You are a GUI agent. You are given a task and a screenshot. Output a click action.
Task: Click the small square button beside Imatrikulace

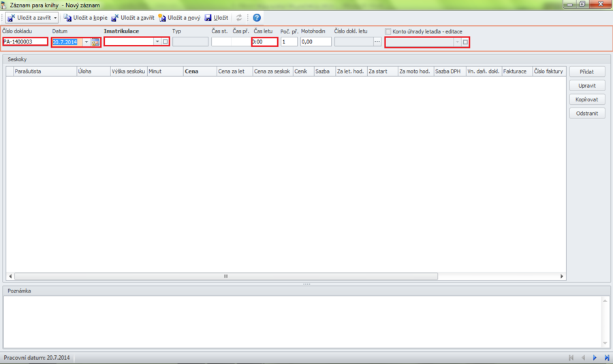[165, 42]
